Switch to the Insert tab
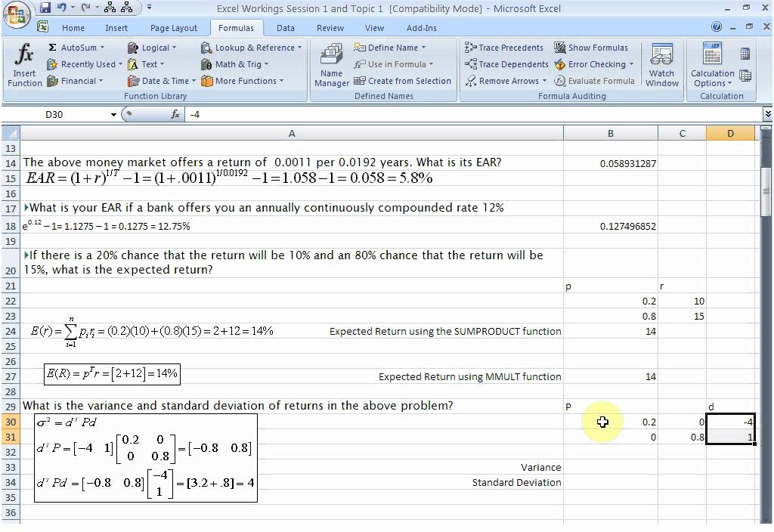 (116, 28)
